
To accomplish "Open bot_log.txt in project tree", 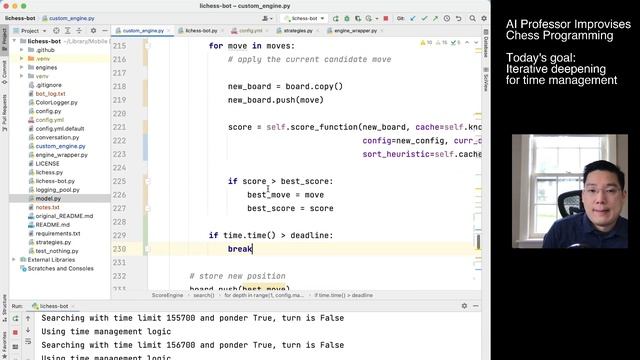I will 50,93.
